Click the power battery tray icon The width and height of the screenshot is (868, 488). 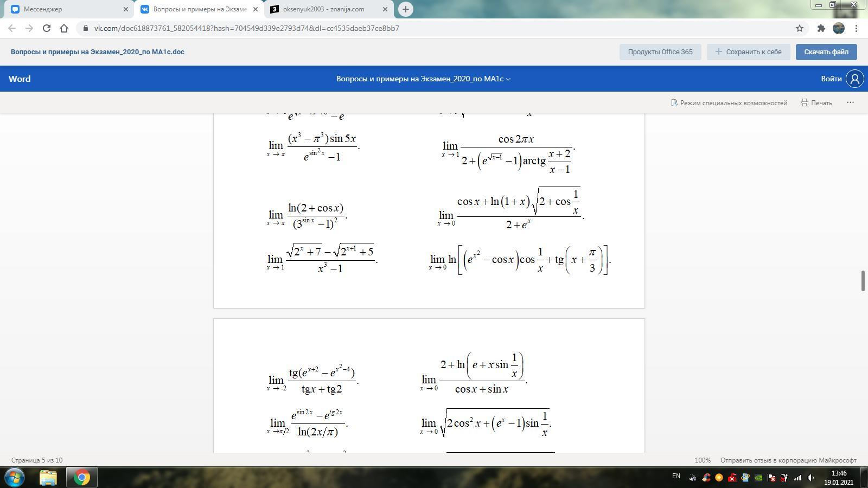coord(784,478)
